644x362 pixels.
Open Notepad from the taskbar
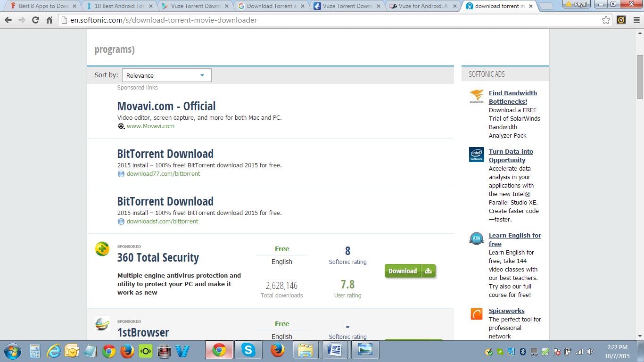(x=91, y=351)
